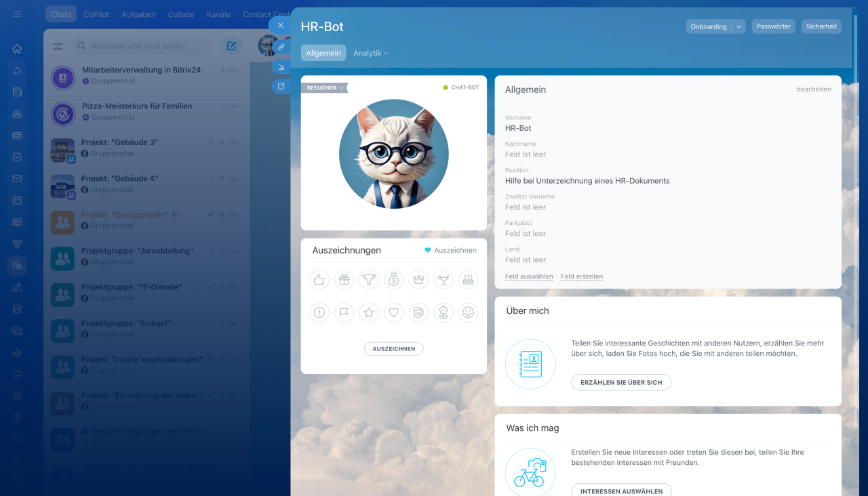Viewport: 868px width, 496px height.
Task: Open the bar chart icon in sidebar
Action: coord(17,352)
